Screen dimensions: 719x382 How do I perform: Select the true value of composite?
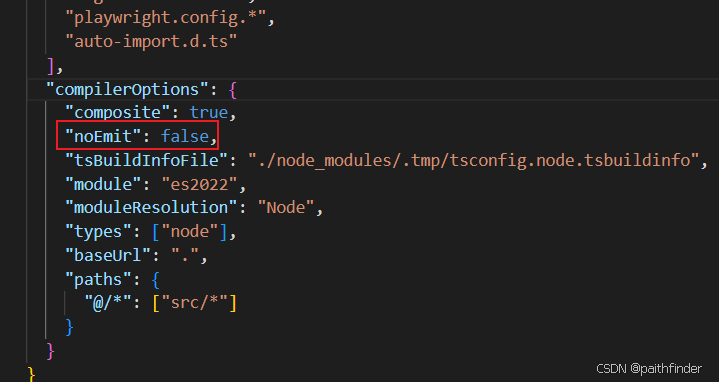[209, 112]
